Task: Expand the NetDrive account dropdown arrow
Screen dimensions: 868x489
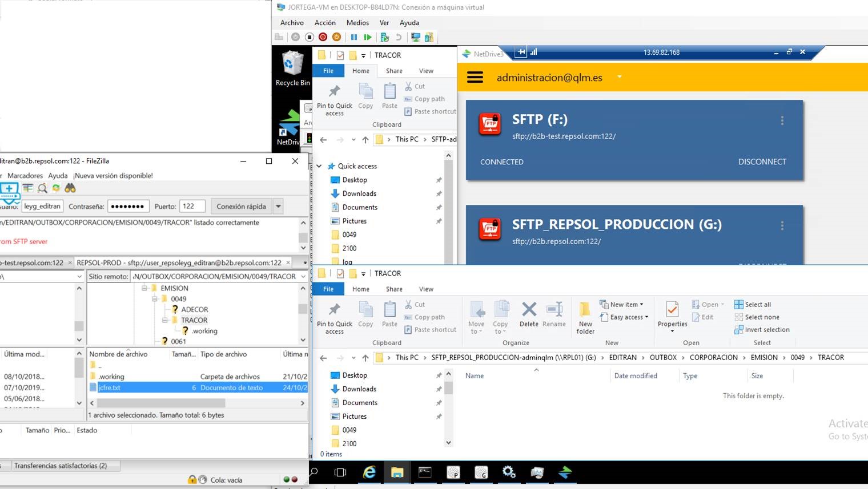Action: (x=620, y=76)
